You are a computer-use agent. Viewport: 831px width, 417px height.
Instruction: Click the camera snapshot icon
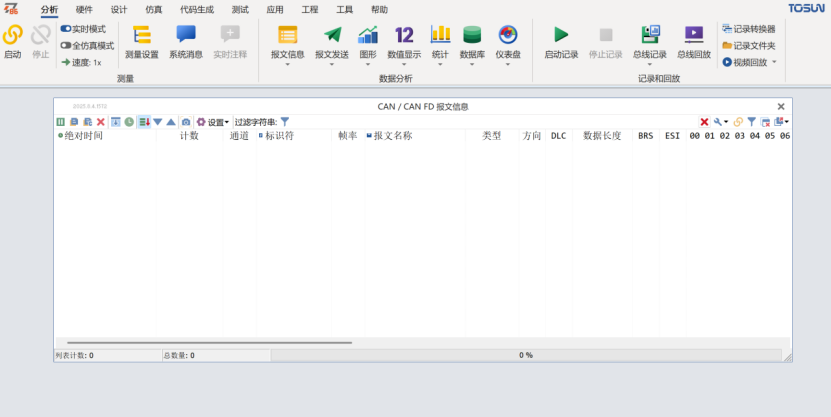185,122
